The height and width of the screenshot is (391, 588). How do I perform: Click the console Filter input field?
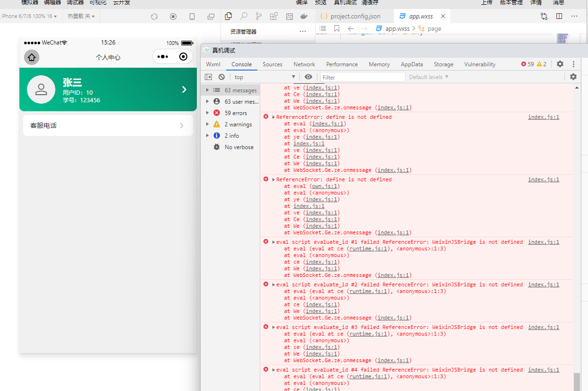[362, 77]
